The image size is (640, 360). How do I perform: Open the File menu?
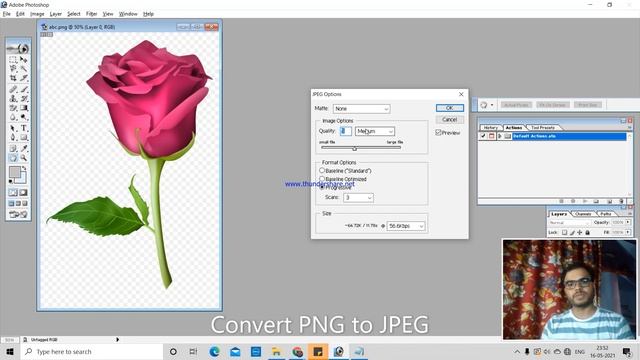7,14
